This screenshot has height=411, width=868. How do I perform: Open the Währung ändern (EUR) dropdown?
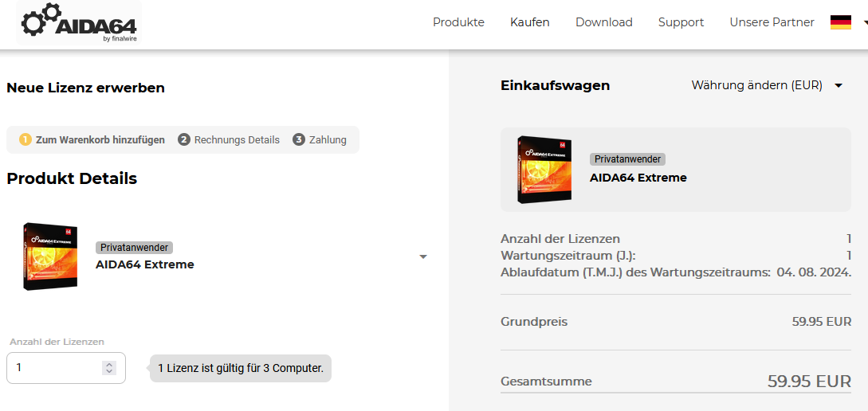(x=767, y=86)
